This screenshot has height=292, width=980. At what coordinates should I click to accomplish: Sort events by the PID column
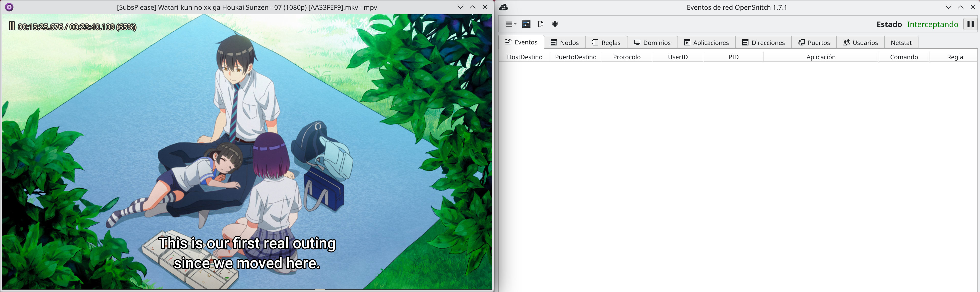click(x=733, y=57)
